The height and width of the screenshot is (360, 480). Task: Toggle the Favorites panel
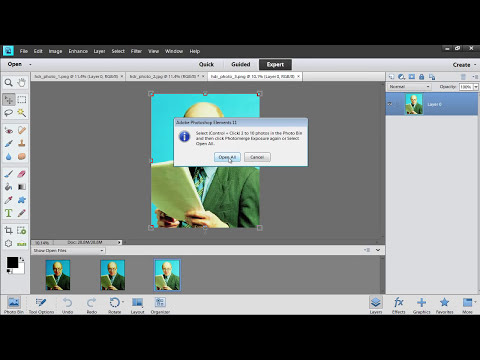(x=444, y=305)
